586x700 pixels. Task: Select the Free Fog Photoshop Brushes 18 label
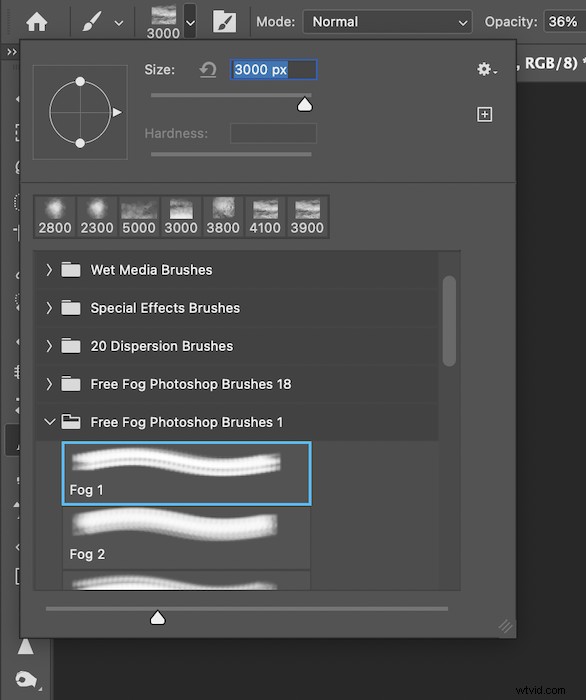pyautogui.click(x=191, y=384)
